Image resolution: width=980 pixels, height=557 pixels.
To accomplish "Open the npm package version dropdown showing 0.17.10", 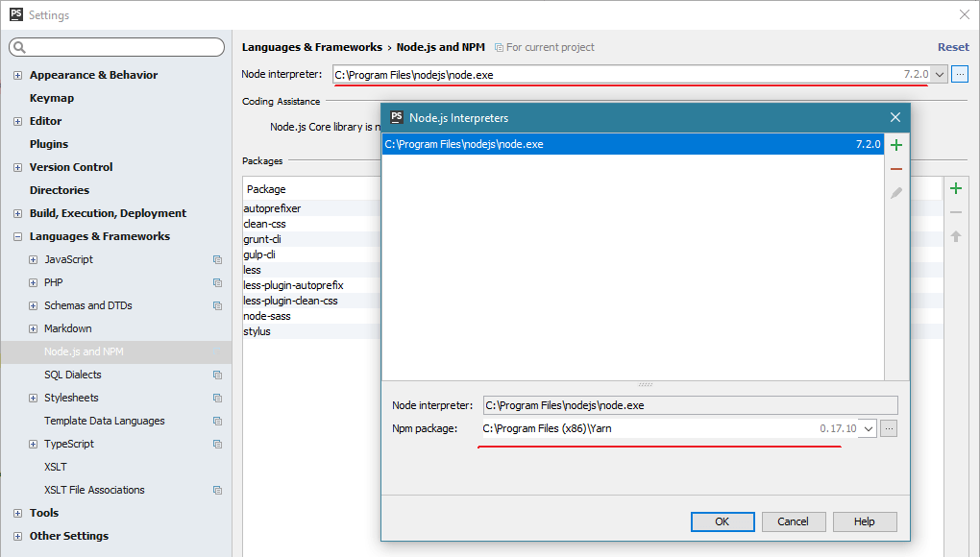I will tap(866, 428).
